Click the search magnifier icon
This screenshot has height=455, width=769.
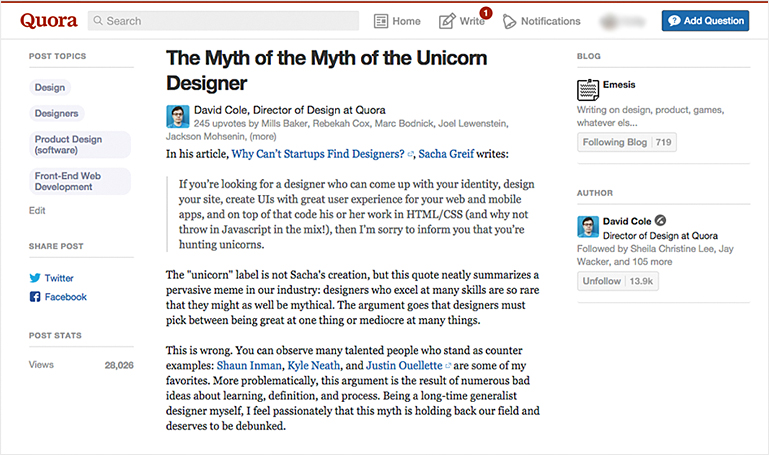98,21
